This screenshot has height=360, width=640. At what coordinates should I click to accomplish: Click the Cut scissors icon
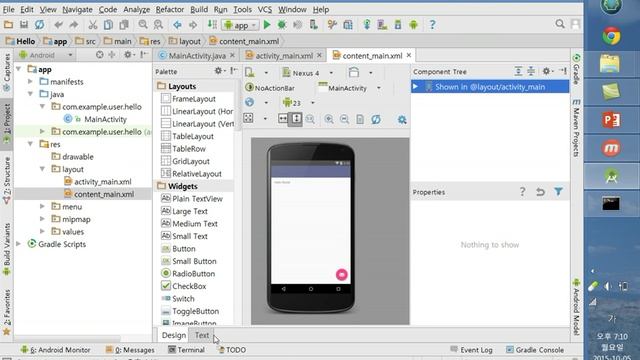93,25
